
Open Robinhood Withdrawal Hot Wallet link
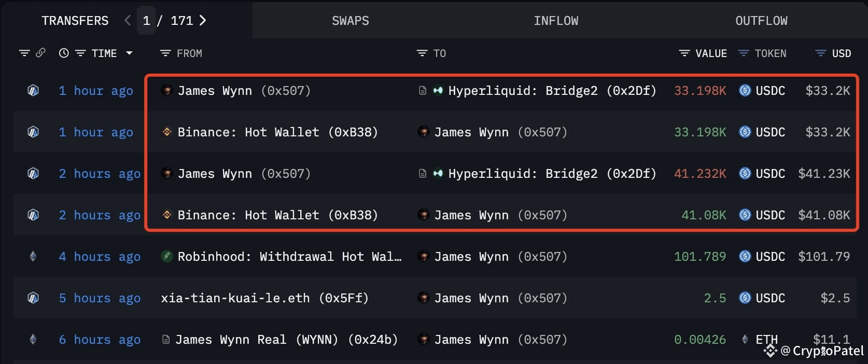coord(289,257)
